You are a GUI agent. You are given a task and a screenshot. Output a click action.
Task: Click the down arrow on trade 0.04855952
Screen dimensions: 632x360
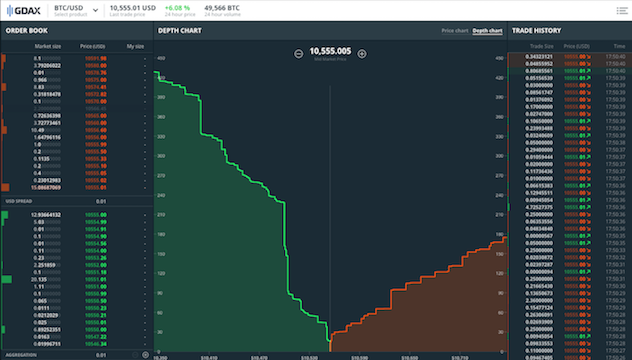pos(589,64)
